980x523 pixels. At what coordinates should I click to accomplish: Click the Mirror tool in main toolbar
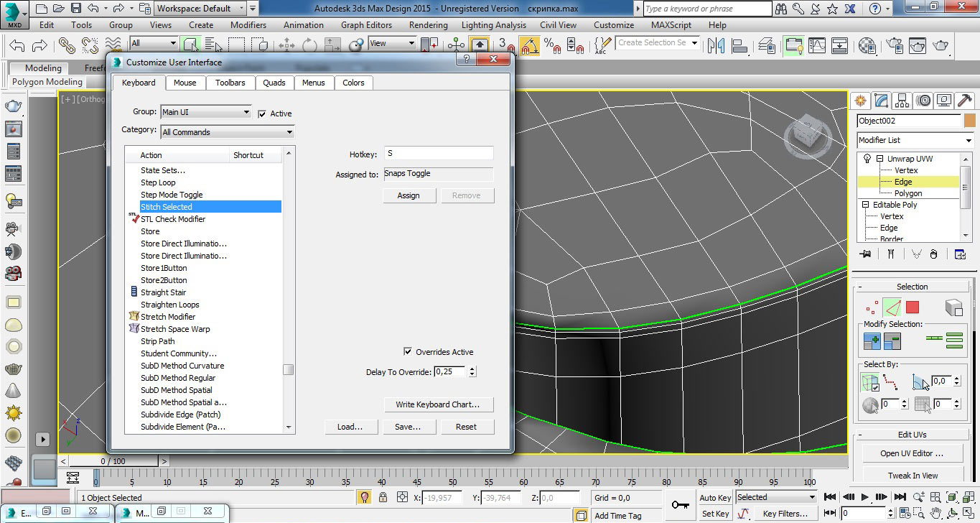716,45
